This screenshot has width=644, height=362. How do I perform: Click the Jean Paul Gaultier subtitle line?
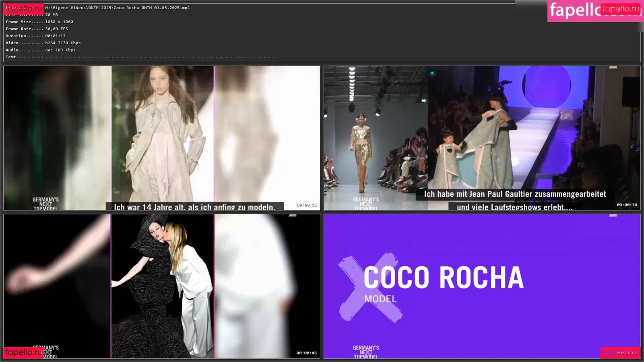(515, 194)
